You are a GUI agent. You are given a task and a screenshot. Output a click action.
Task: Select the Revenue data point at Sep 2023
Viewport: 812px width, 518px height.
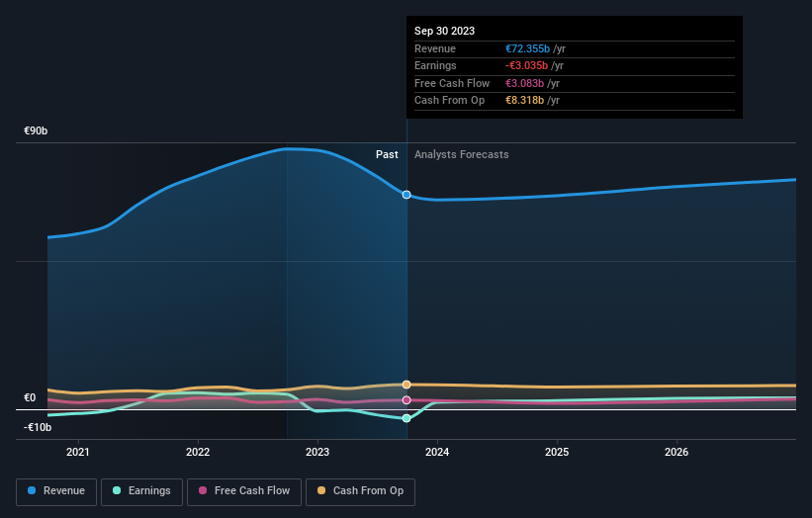pyautogui.click(x=406, y=195)
